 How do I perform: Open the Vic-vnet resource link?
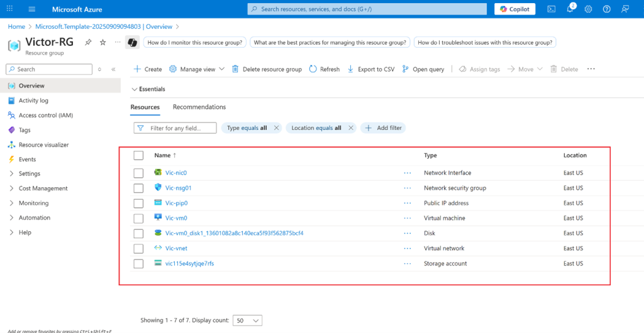pyautogui.click(x=177, y=249)
